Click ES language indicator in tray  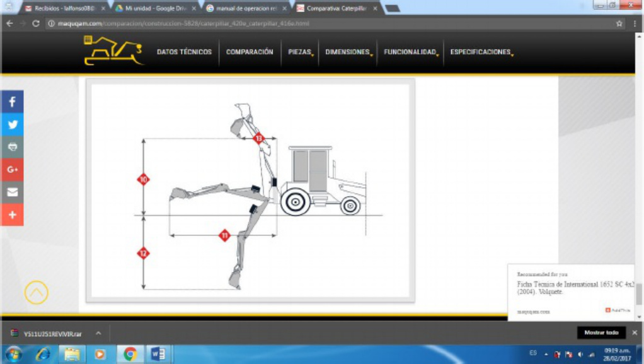tap(532, 353)
